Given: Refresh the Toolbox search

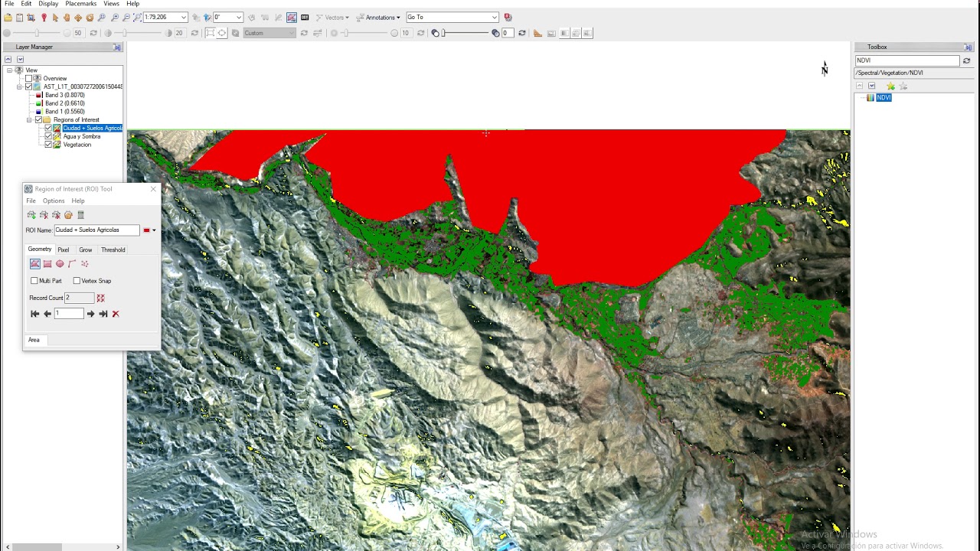Looking at the screenshot, I should click(x=966, y=60).
